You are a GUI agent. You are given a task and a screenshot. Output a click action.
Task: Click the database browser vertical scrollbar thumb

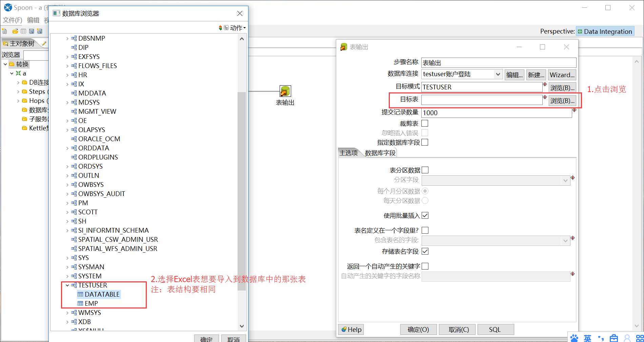242,191
